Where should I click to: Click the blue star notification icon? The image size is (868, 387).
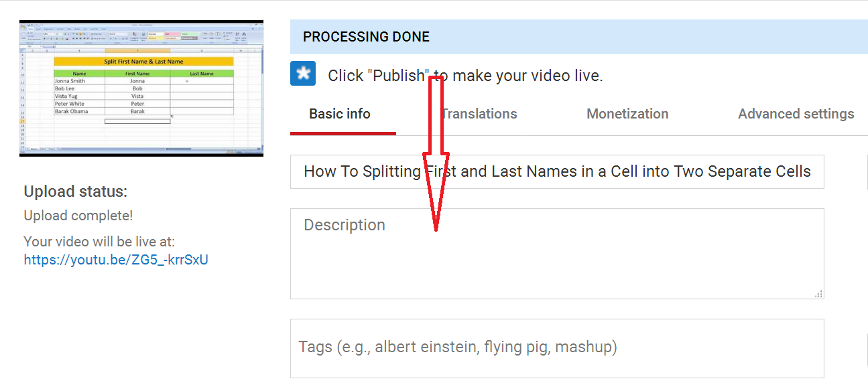[x=303, y=74]
